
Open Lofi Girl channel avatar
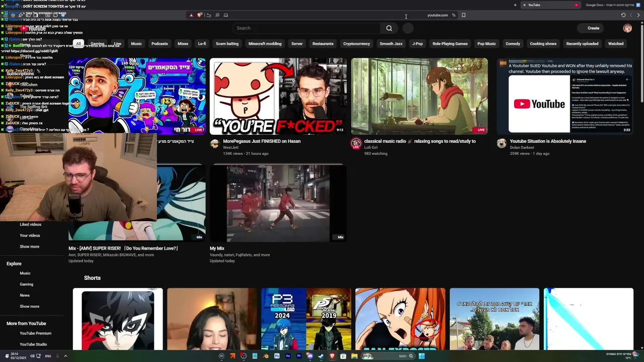[356, 144]
